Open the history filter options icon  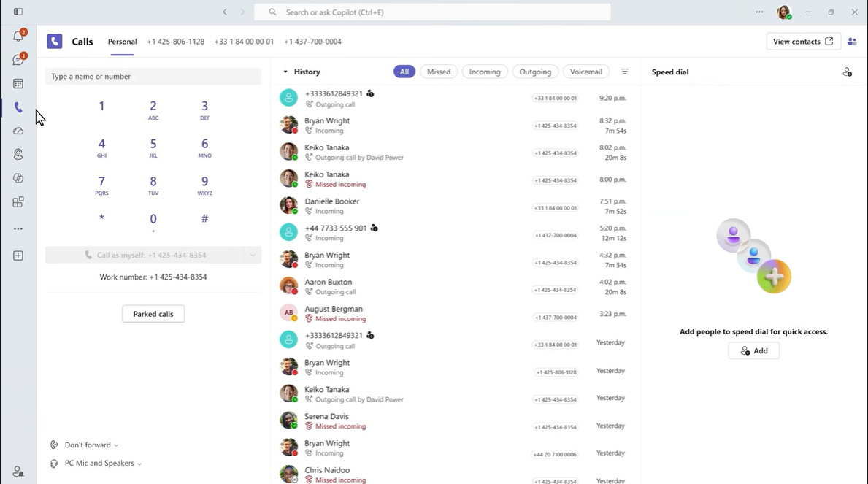(624, 72)
